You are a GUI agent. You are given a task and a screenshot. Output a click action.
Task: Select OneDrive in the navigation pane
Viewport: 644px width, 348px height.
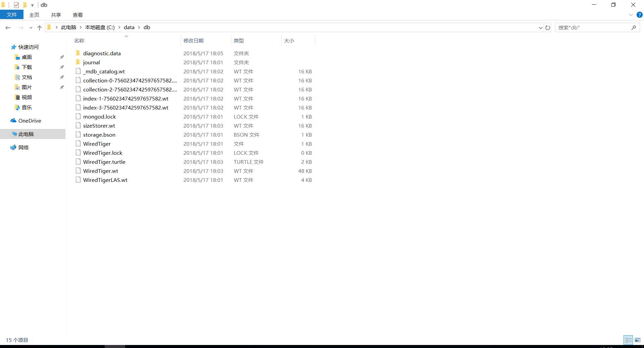pos(30,121)
